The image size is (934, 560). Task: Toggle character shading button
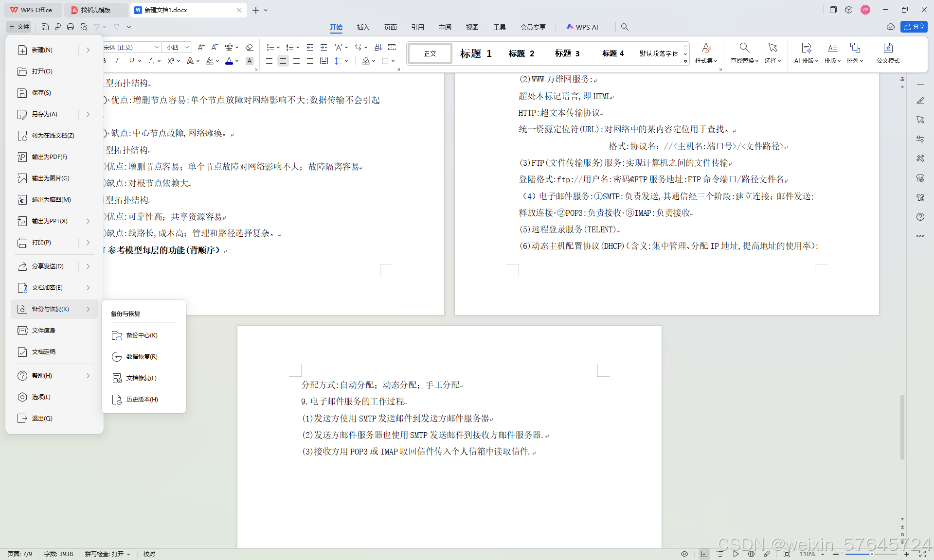point(250,61)
